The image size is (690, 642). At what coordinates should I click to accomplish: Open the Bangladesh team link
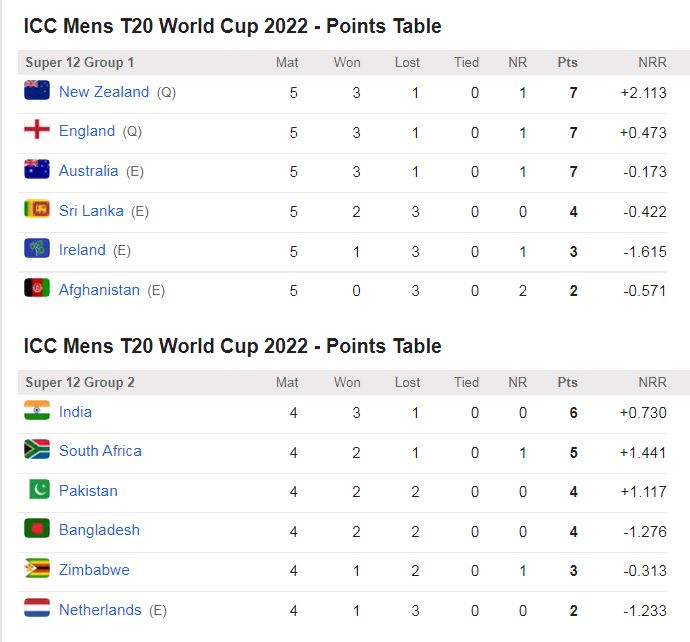click(99, 530)
